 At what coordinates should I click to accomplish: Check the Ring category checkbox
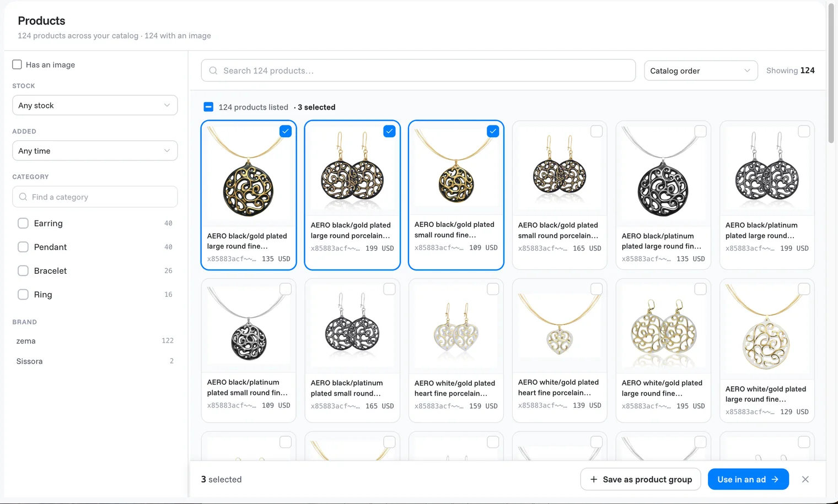point(23,294)
